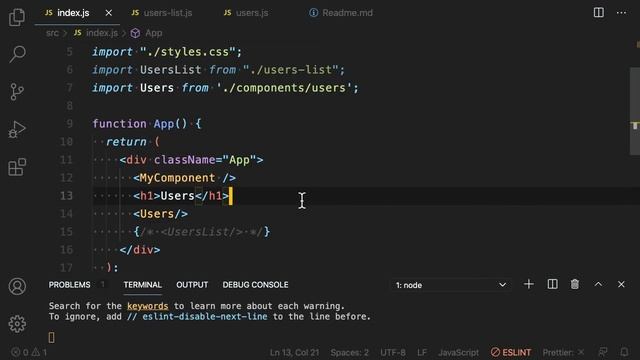Create a new terminal with plus icon
Screen dimensions: 640x360
[x=529, y=284]
